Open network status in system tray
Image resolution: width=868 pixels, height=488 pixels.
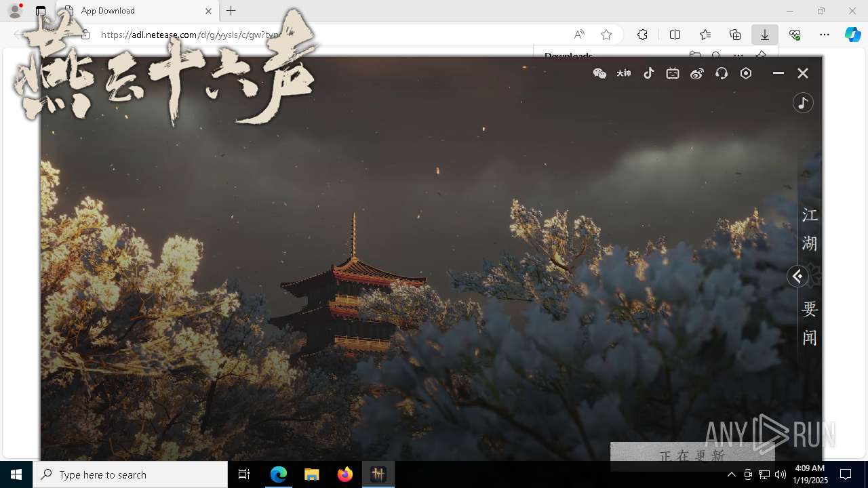(x=764, y=474)
